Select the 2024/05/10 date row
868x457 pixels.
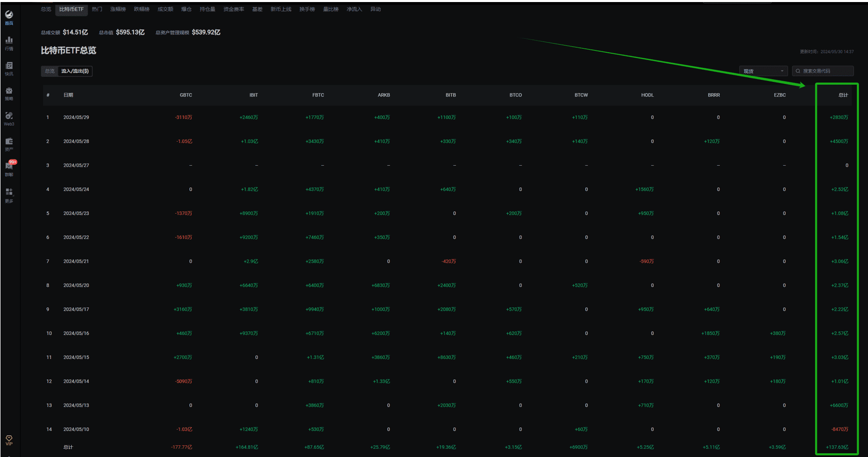[76, 429]
